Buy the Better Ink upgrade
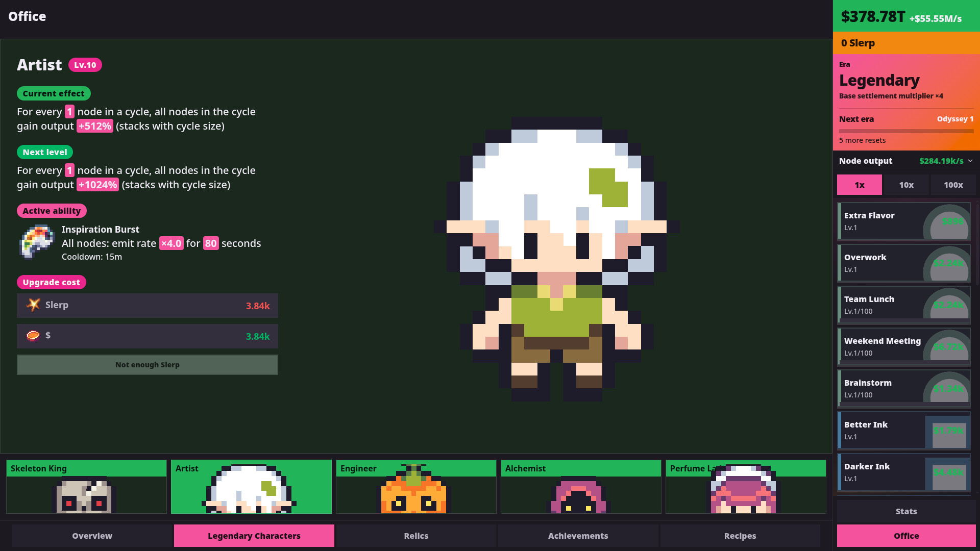Viewport: 980px width, 551px height. pyautogui.click(x=904, y=431)
